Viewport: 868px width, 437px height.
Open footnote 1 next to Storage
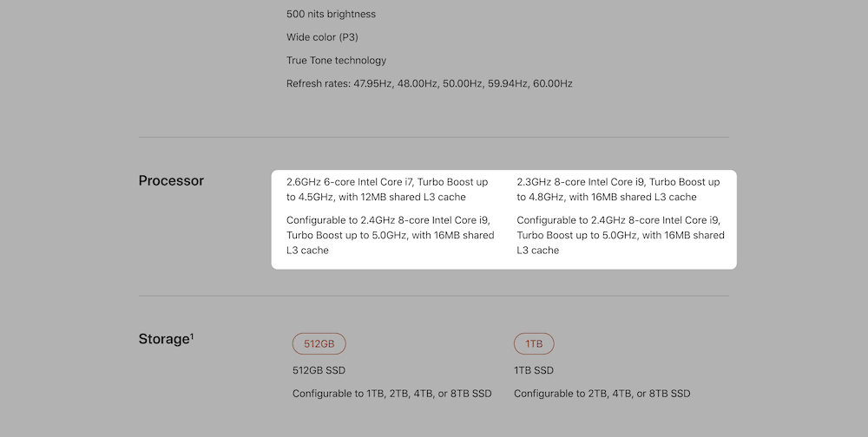tap(191, 335)
